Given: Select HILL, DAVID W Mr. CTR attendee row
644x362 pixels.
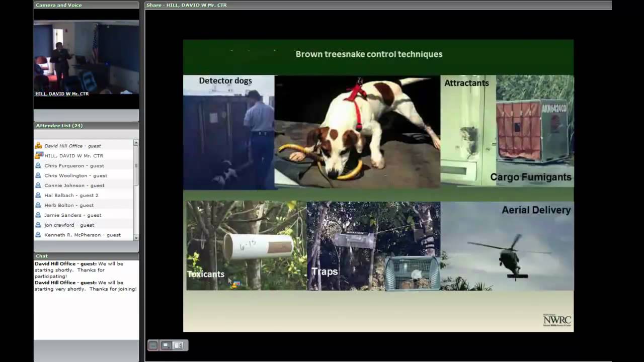Looking at the screenshot, I should 84,156.
